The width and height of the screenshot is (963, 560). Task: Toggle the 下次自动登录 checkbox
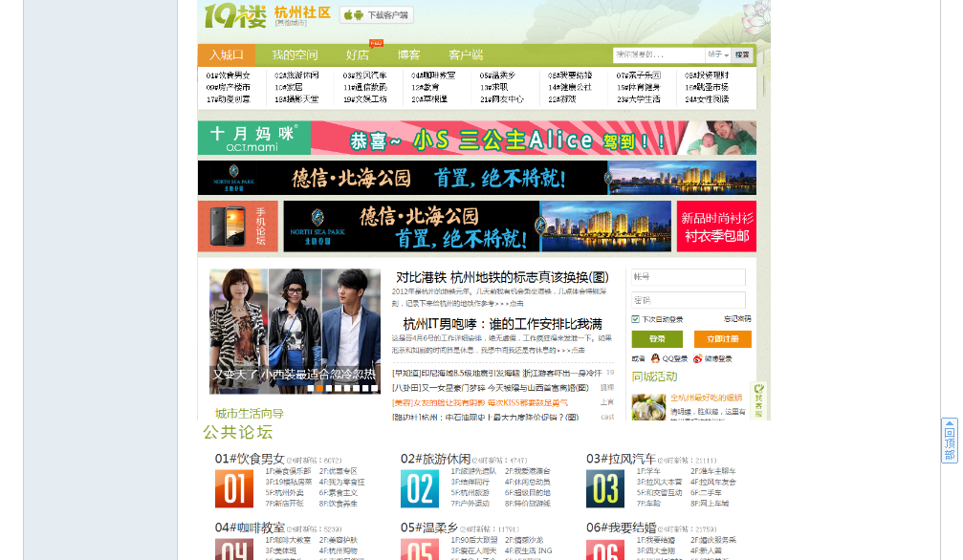click(x=636, y=319)
